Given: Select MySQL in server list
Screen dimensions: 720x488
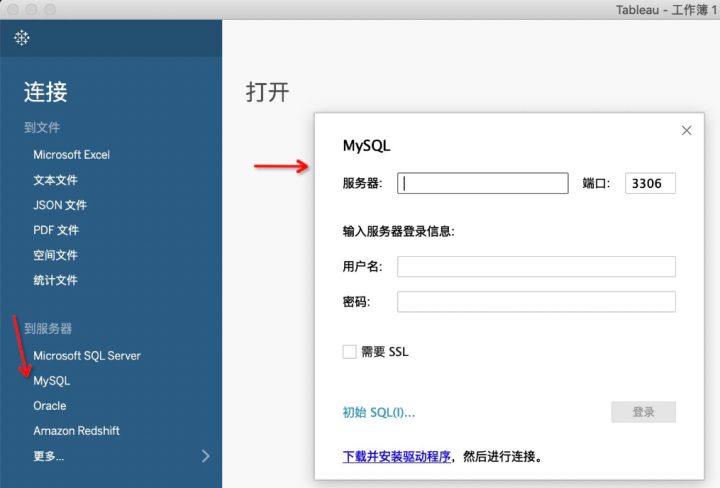Looking at the screenshot, I should pyautogui.click(x=51, y=381).
